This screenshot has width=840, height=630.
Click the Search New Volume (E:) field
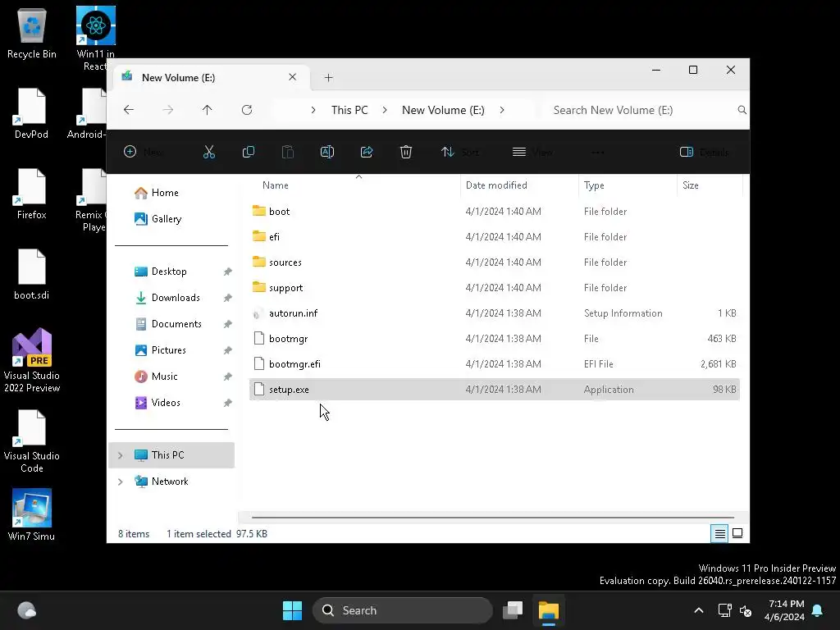pos(645,110)
